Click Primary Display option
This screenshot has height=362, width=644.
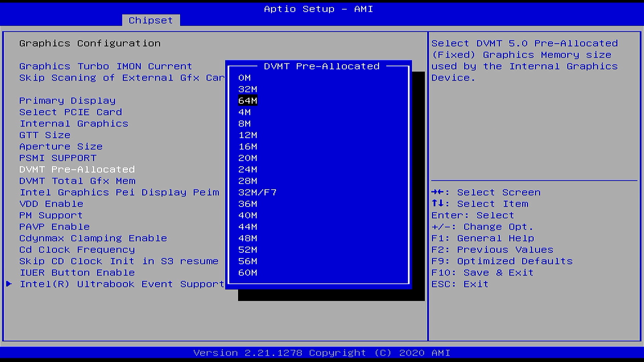click(67, 101)
